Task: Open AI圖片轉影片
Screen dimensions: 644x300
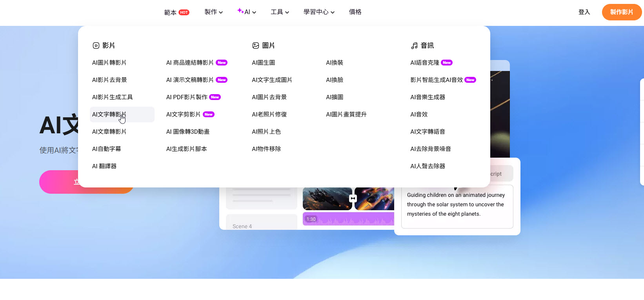Action: [109, 63]
